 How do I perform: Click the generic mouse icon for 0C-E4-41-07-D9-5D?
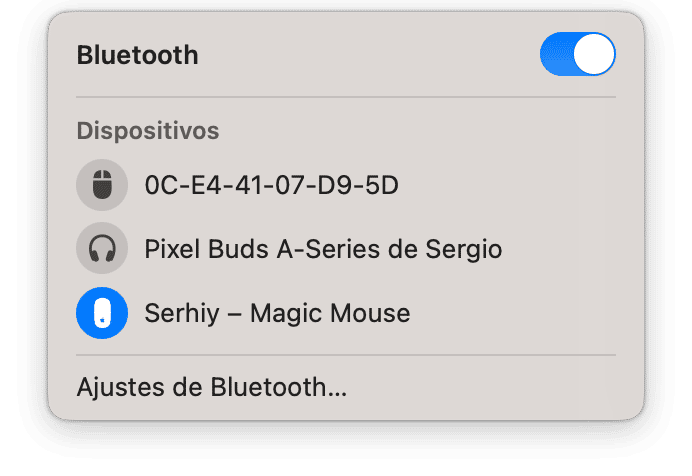point(102,185)
